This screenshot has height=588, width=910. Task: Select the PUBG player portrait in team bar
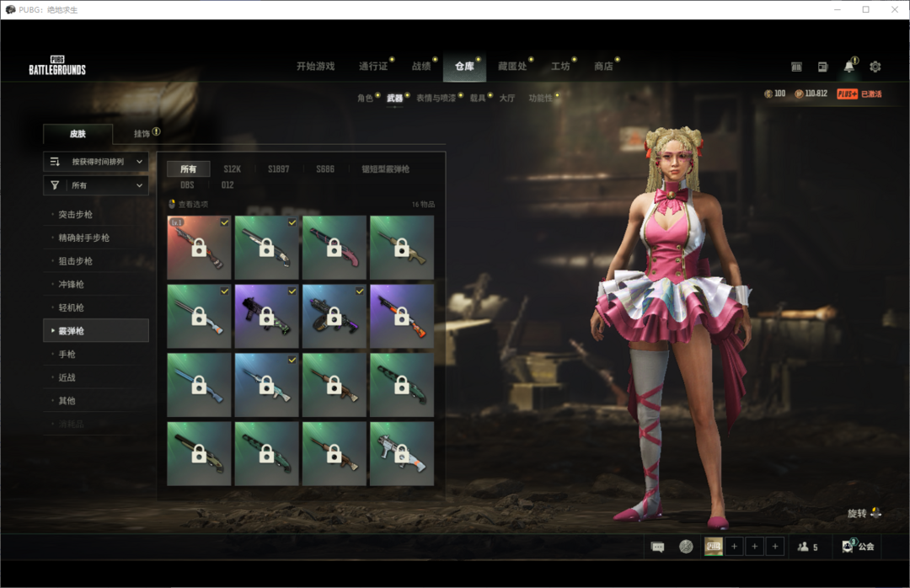pyautogui.click(x=714, y=546)
